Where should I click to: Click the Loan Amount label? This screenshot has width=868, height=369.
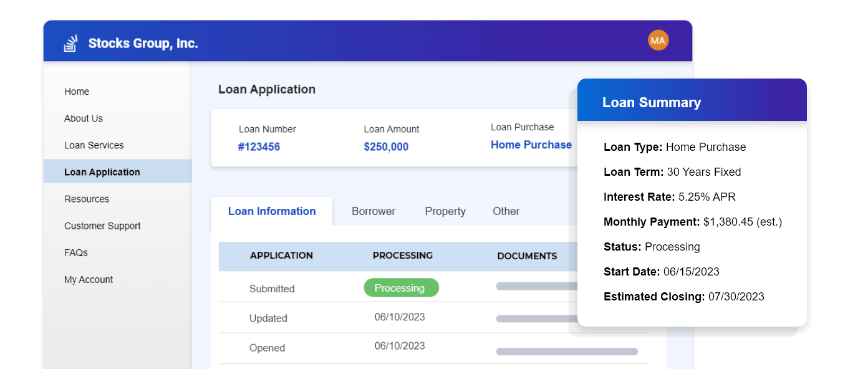(x=392, y=129)
